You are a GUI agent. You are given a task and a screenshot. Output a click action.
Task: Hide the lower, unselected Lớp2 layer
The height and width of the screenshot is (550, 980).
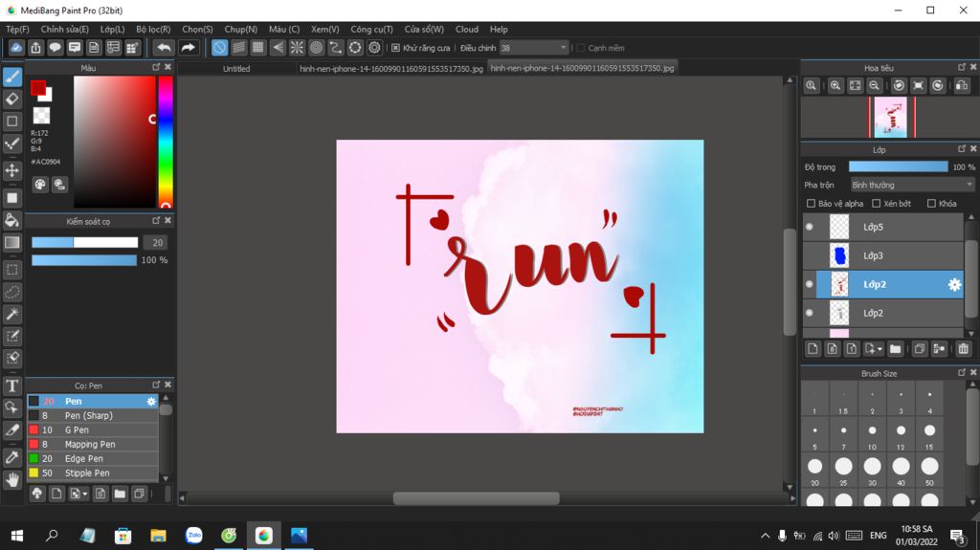(x=810, y=313)
